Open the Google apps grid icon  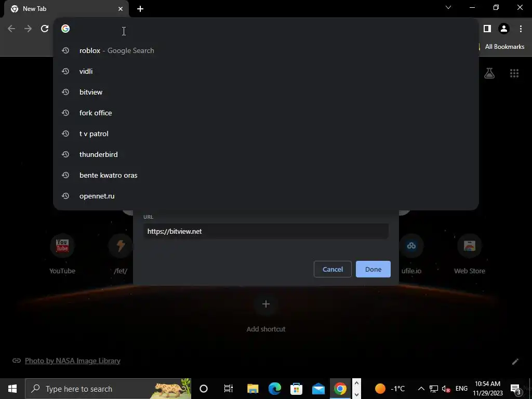pyautogui.click(x=514, y=73)
